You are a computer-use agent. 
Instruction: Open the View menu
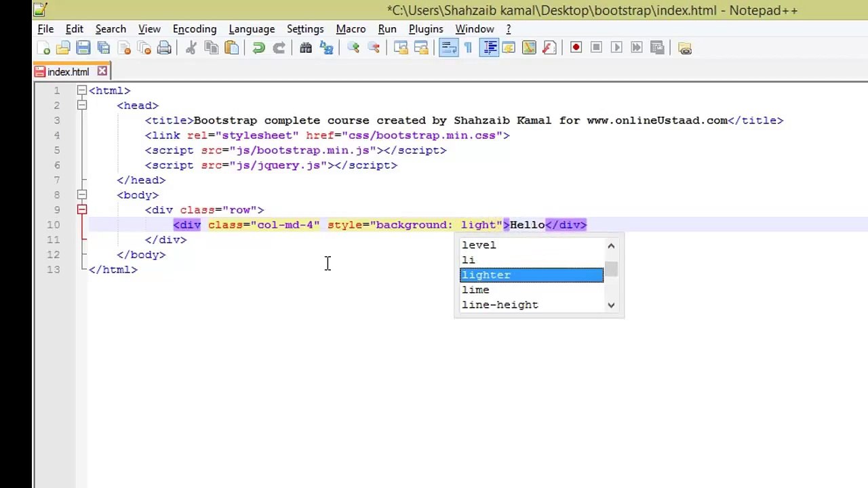149,29
